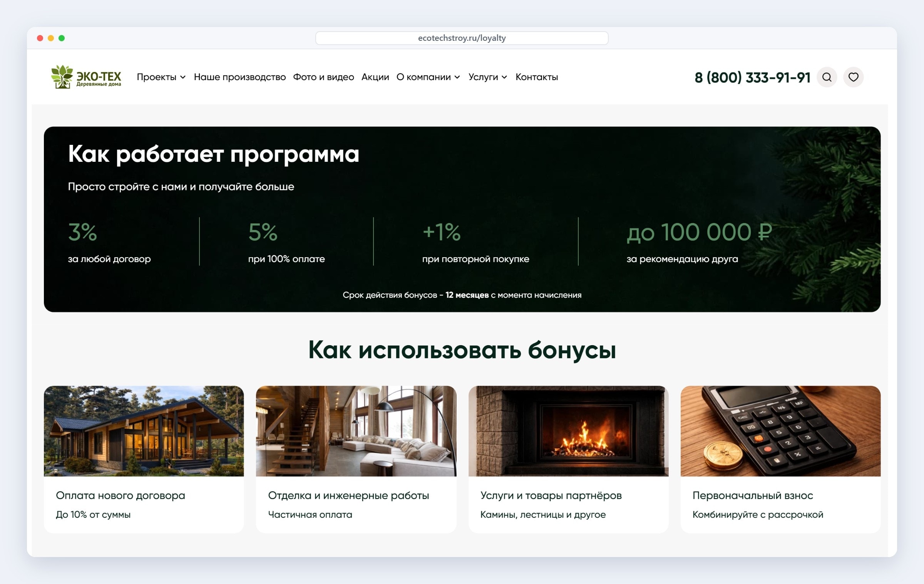Select Услуги и товары партнёров title

pos(551,495)
